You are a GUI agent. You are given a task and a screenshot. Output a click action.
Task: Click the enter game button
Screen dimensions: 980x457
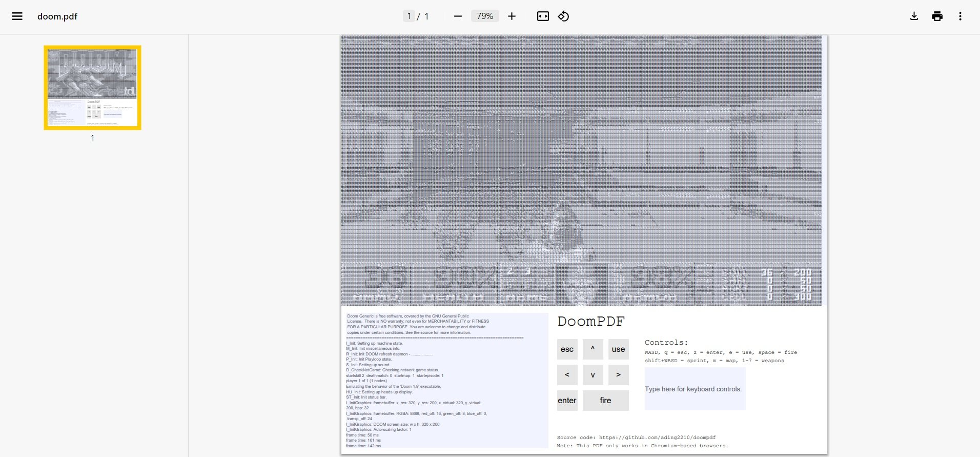(567, 401)
